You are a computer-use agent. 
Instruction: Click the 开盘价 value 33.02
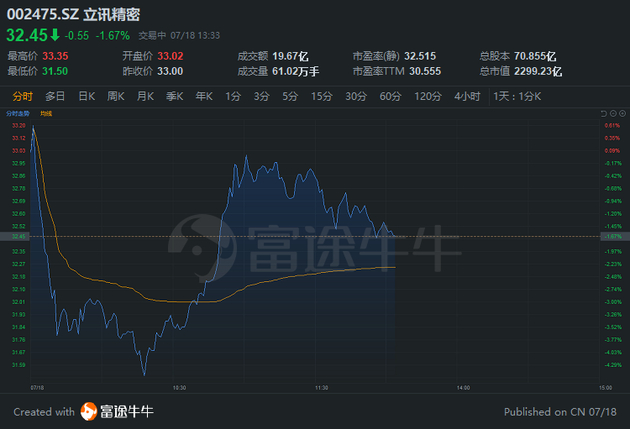click(170, 56)
